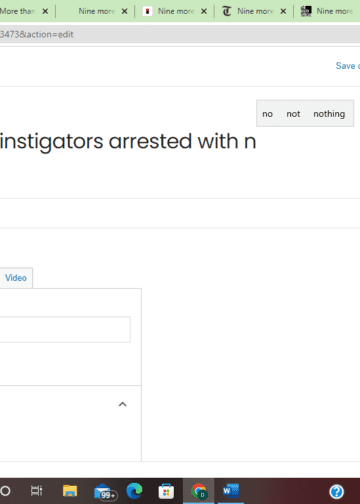
Task: Close the Nine more tab with red favicon
Action: coord(204,11)
